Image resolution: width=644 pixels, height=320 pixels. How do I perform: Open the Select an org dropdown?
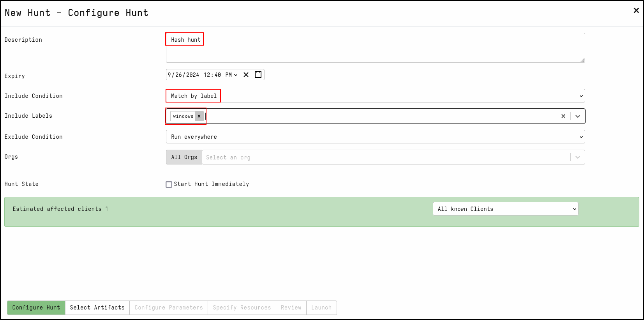click(386, 157)
